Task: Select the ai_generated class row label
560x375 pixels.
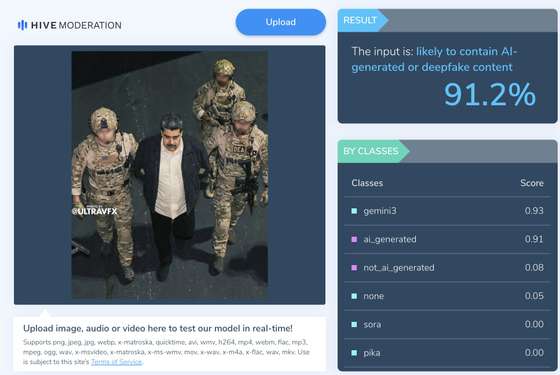Action: pyautogui.click(x=390, y=239)
